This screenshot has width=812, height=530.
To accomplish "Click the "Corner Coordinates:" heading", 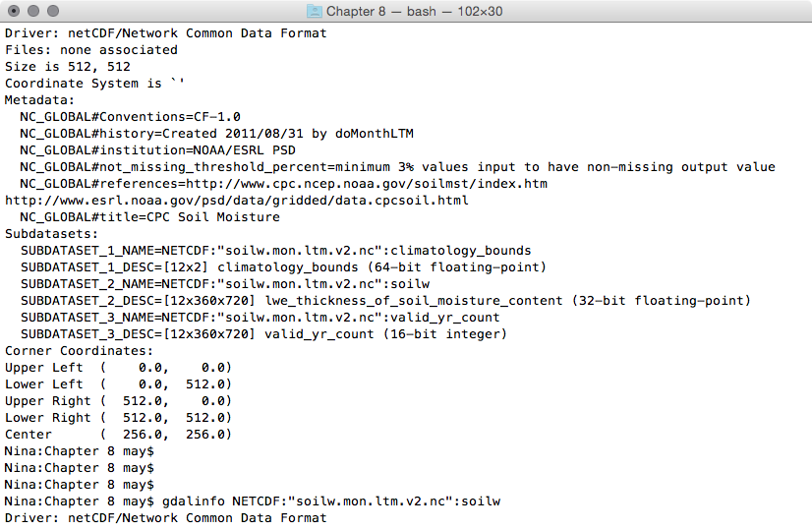I will [79, 351].
